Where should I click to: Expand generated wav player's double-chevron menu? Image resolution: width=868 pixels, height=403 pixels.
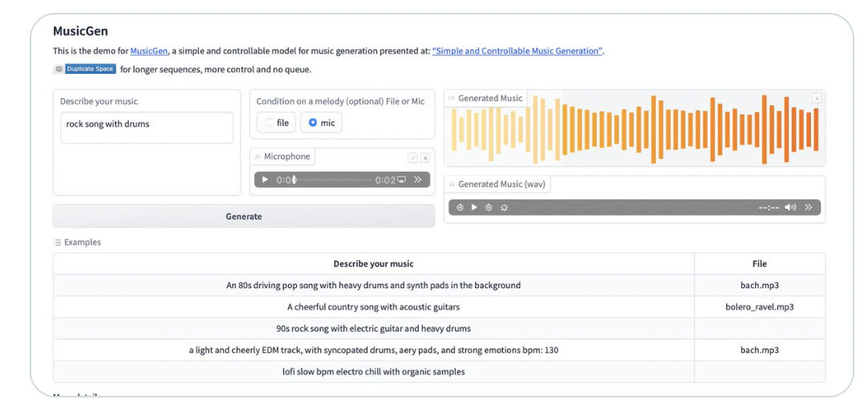(x=809, y=207)
